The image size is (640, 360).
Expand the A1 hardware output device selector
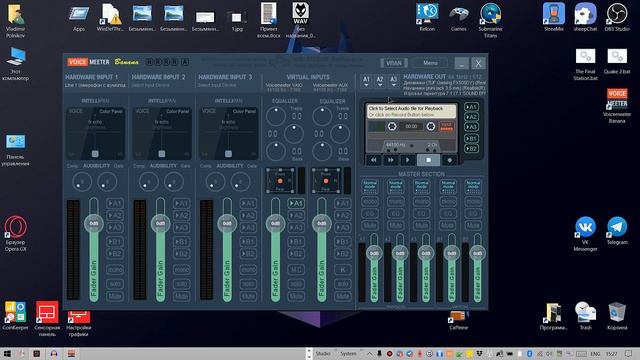click(x=366, y=81)
